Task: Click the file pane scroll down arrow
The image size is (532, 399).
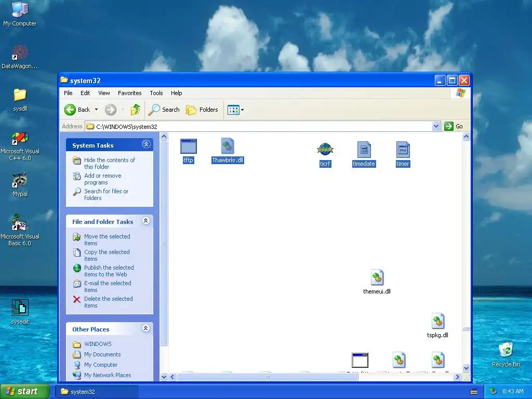Action: tap(466, 368)
